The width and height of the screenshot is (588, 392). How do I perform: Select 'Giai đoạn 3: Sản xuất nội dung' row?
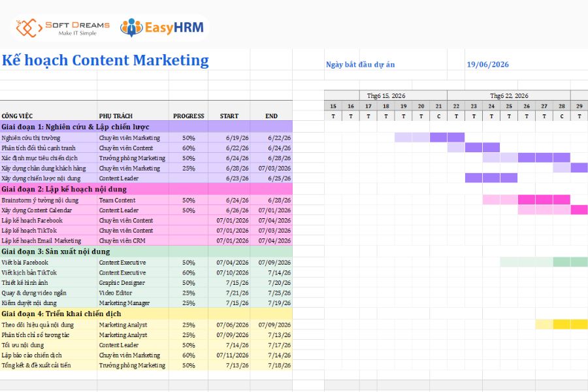pyautogui.click(x=146, y=252)
